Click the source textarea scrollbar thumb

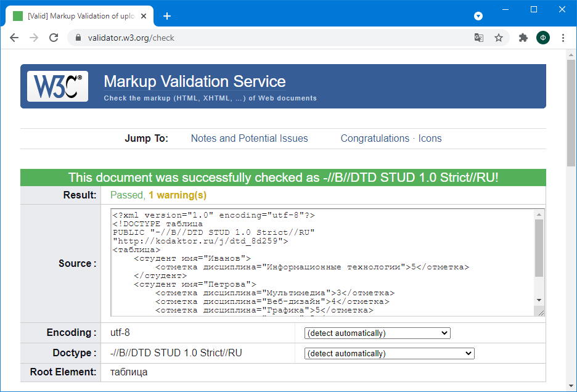(539, 248)
